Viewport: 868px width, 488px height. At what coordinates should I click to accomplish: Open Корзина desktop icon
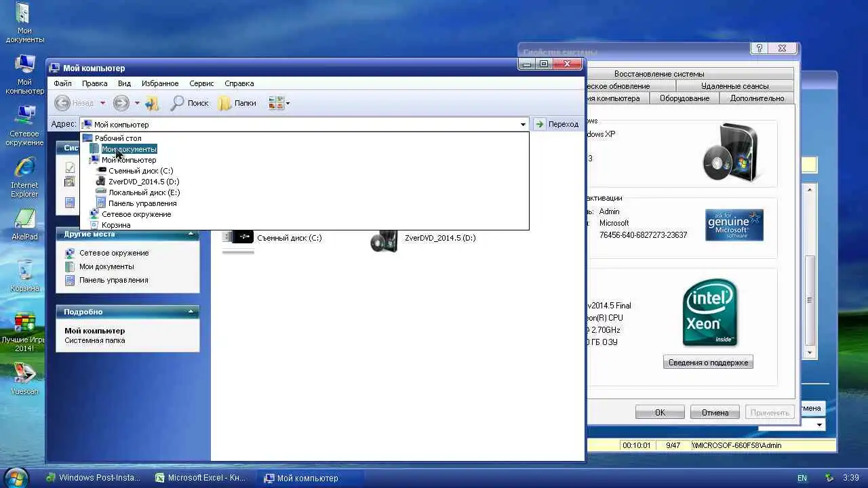[24, 277]
